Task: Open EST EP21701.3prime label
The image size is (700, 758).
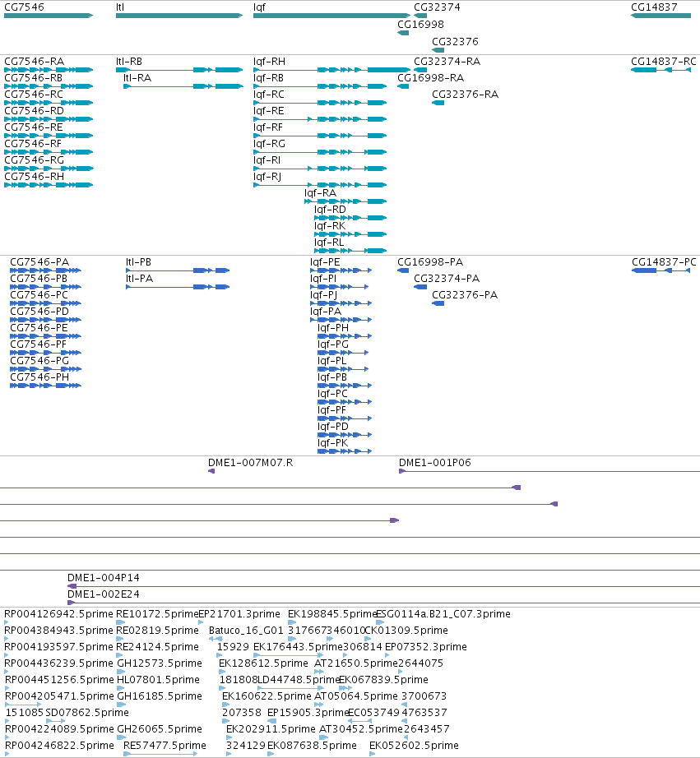Action: click(x=239, y=614)
